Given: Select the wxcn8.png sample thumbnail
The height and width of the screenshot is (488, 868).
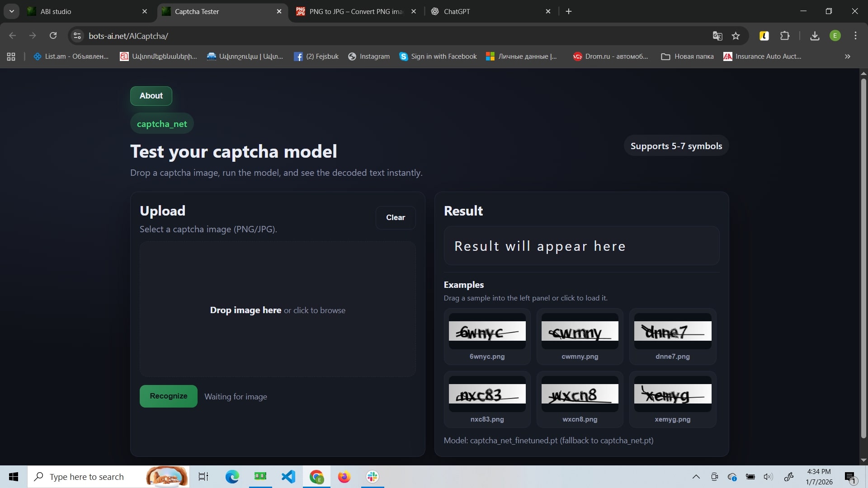Looking at the screenshot, I should (x=580, y=399).
